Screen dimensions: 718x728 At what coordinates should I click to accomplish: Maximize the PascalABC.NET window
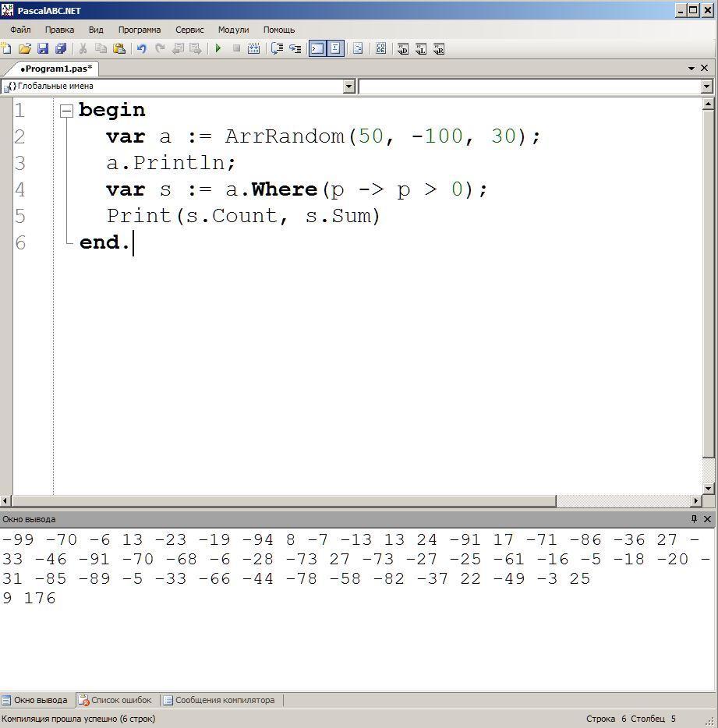694,10
